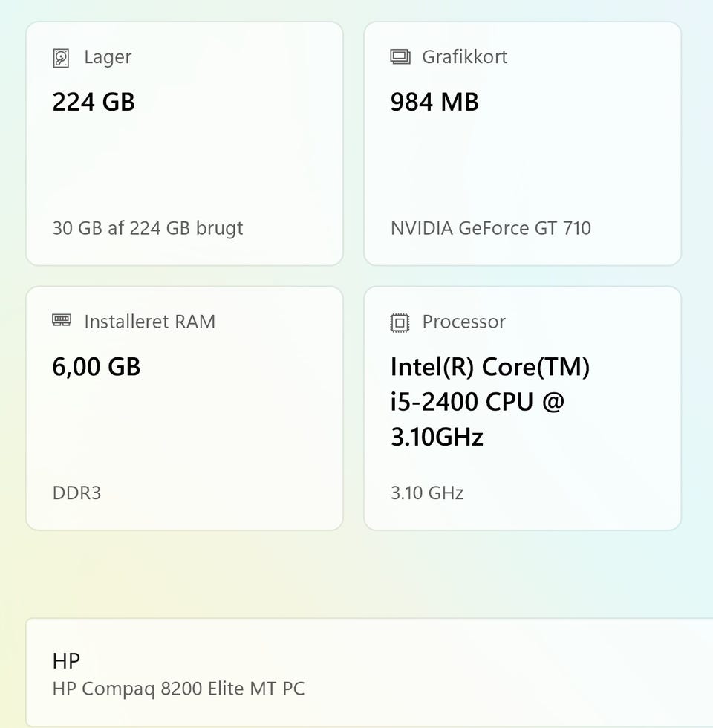Select the Processor card heading

click(x=463, y=322)
